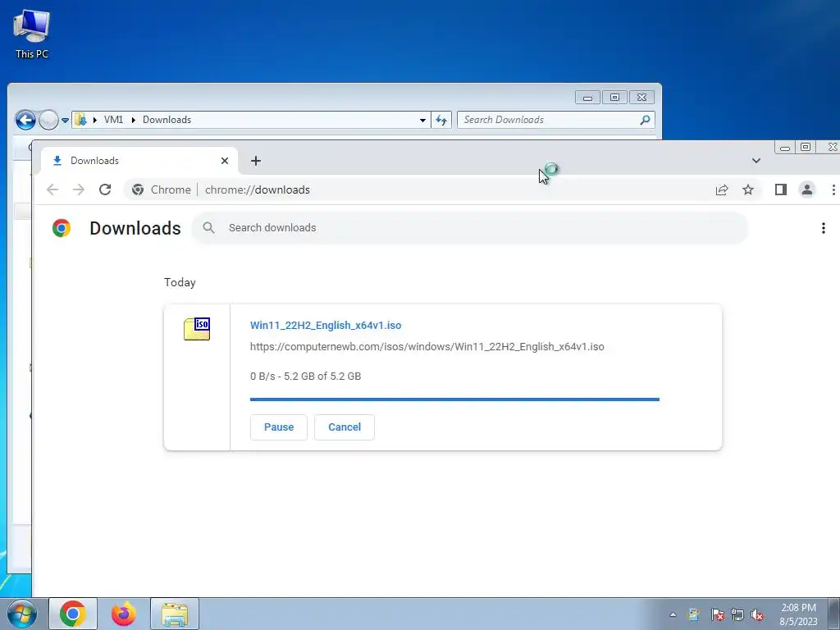The width and height of the screenshot is (840, 630).
Task: Reload the Chrome page
Action: [x=105, y=189]
